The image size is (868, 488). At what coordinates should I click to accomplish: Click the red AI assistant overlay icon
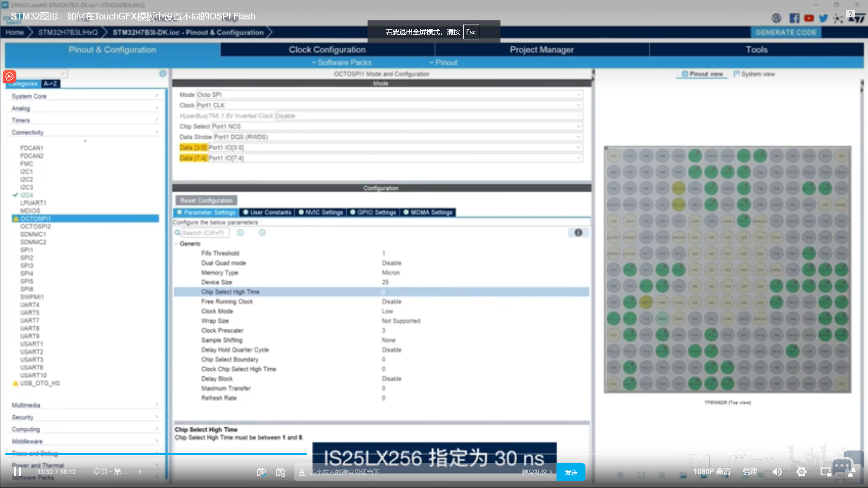pyautogui.click(x=9, y=76)
